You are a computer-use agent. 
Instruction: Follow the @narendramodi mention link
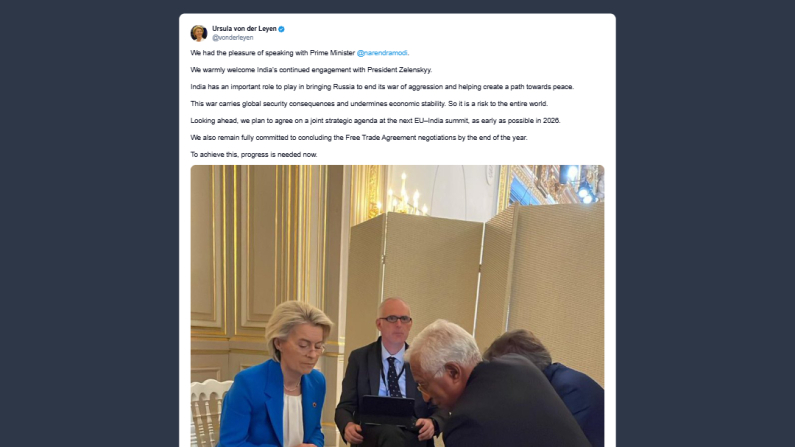tap(382, 53)
